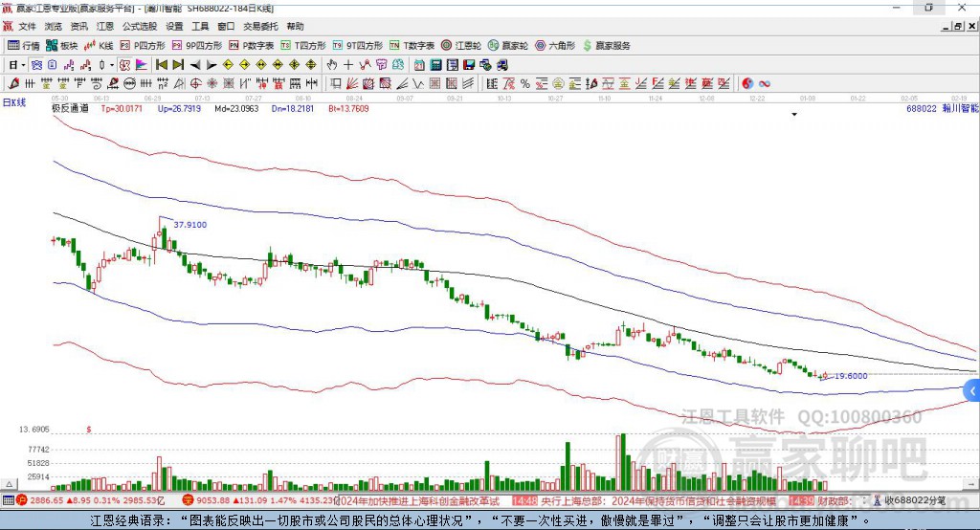Click the percent sign drawing tool

[525, 83]
